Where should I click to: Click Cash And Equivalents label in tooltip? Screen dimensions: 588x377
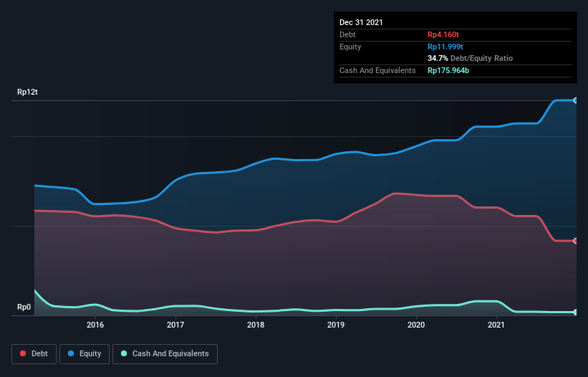pos(377,70)
